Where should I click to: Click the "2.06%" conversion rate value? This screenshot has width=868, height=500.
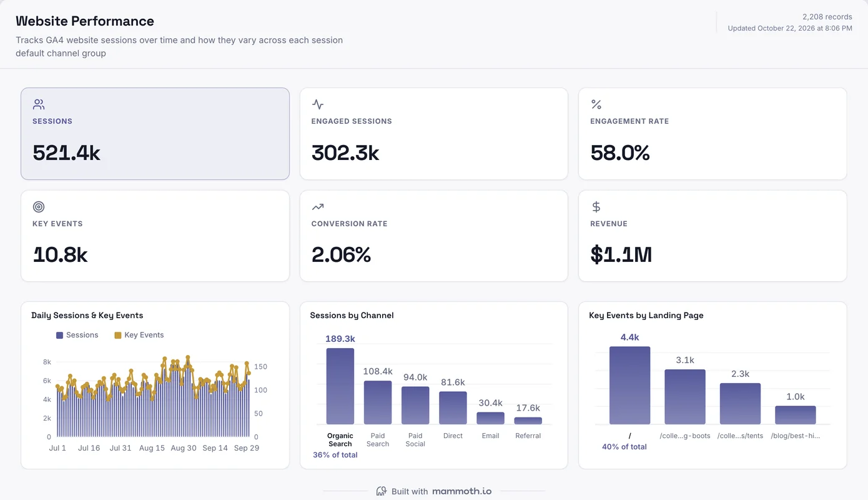[x=342, y=254]
